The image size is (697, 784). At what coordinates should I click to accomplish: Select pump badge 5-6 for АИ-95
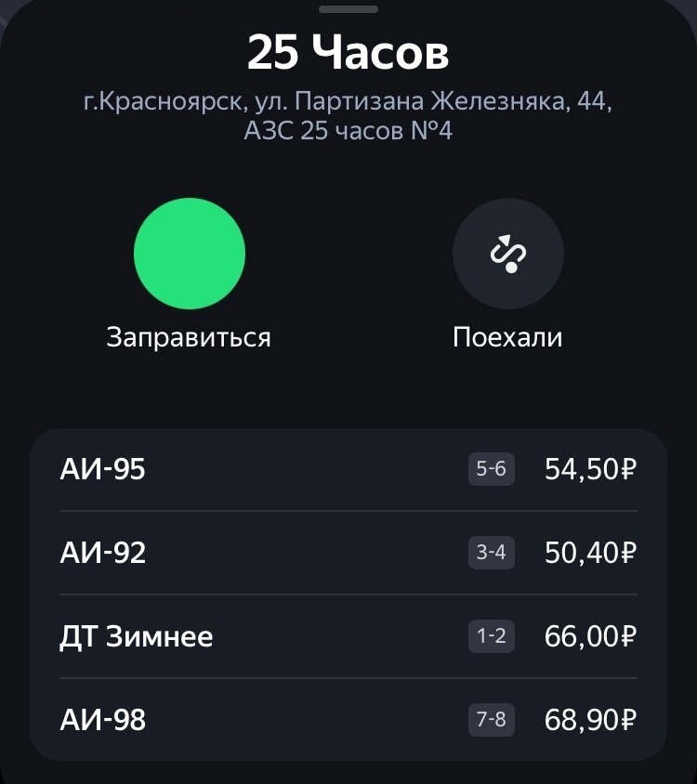[x=491, y=469]
